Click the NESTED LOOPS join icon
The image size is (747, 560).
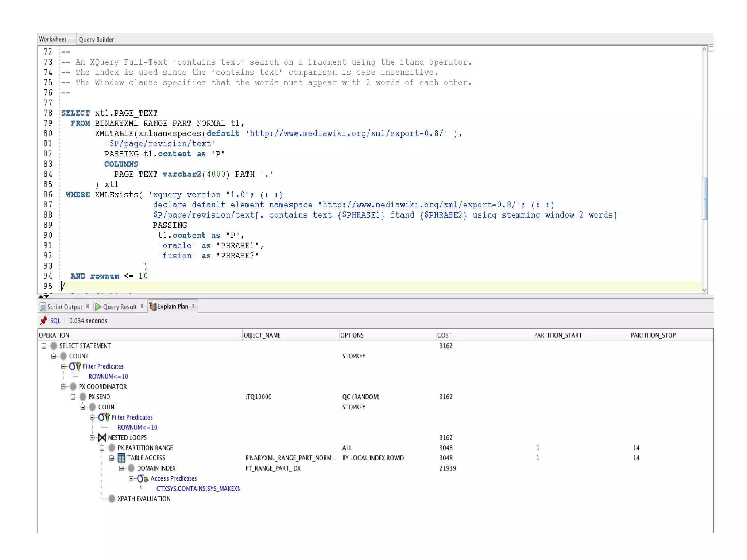point(102,437)
